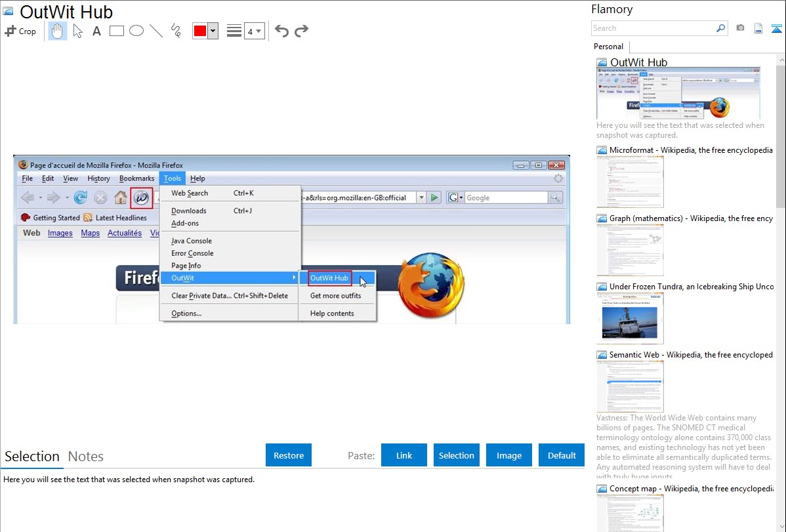Select the freehand scribble tool
Viewport: 786px width, 532px height.
176,31
